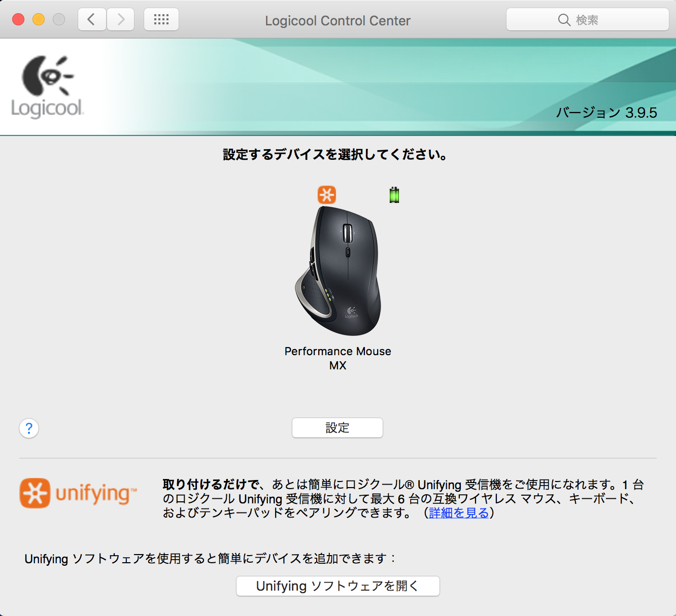The height and width of the screenshot is (616, 676).
Task: Click the 設定 button
Action: pyautogui.click(x=337, y=428)
